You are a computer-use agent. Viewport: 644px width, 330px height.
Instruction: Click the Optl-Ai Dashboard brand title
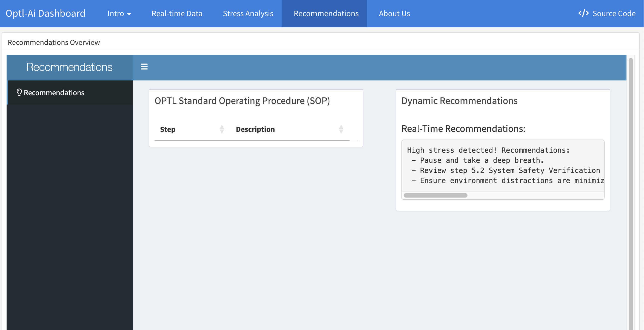[x=45, y=13]
